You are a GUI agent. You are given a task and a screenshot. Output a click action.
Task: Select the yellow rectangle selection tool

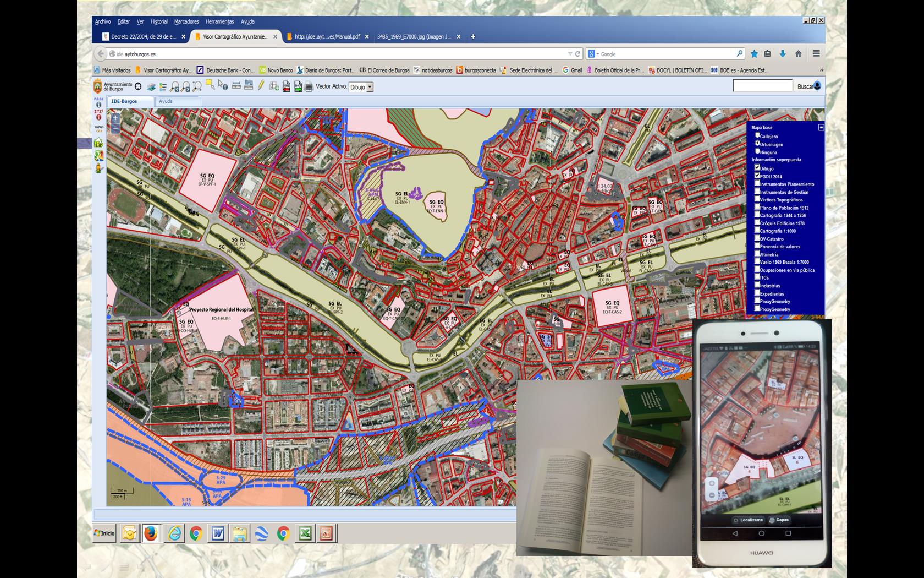pyautogui.click(x=210, y=85)
